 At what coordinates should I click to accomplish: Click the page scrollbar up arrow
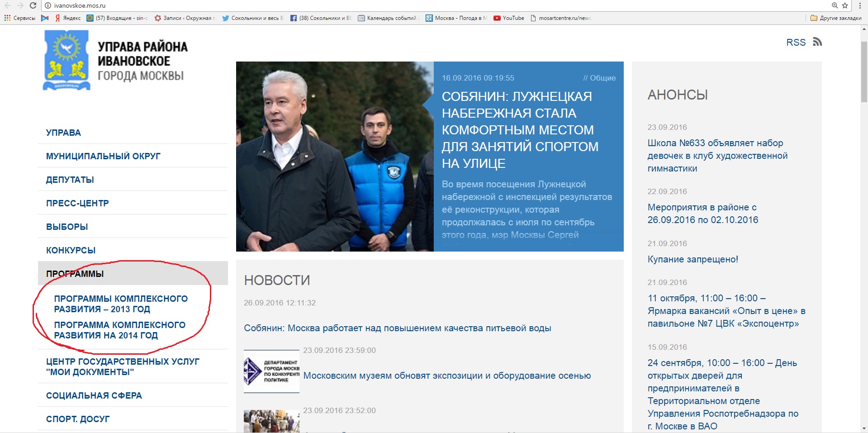(864, 29)
